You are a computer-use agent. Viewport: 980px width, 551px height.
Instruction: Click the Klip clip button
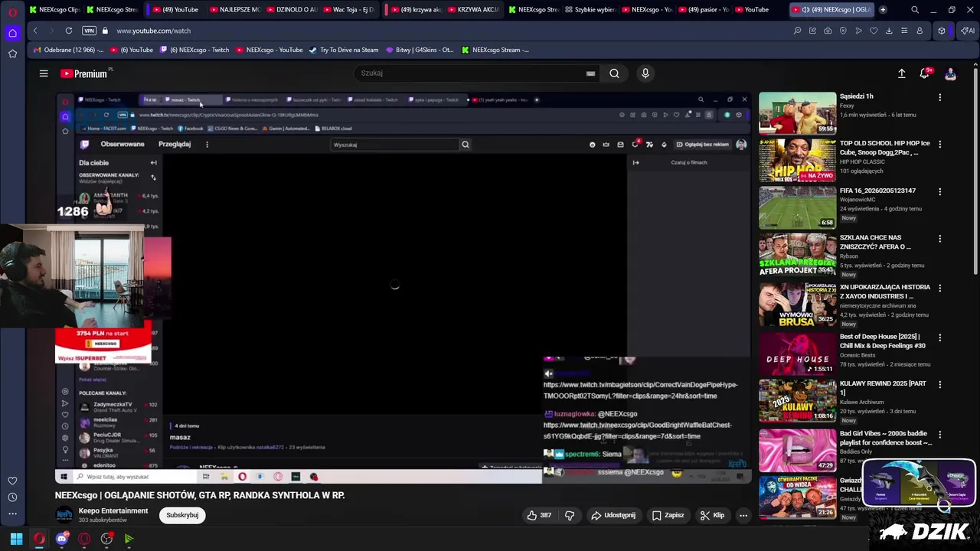(712, 515)
